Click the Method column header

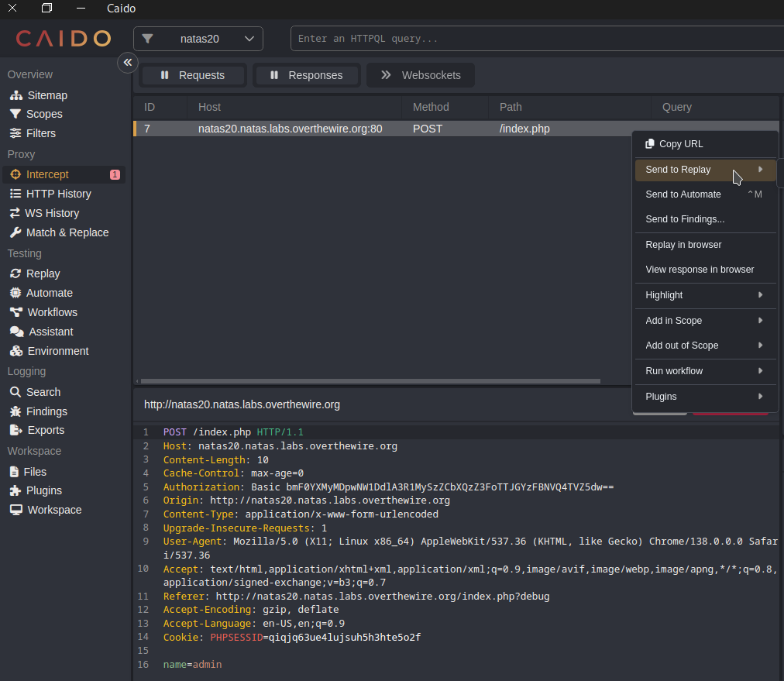point(431,107)
